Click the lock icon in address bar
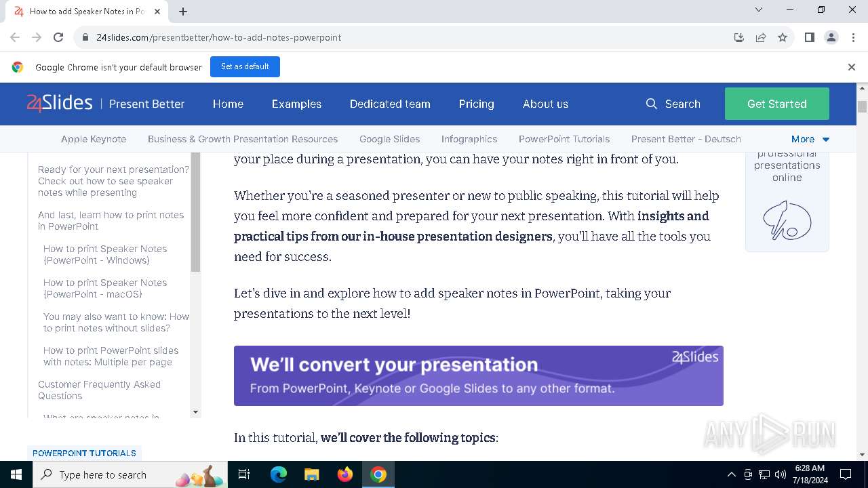868x488 pixels. point(85,37)
